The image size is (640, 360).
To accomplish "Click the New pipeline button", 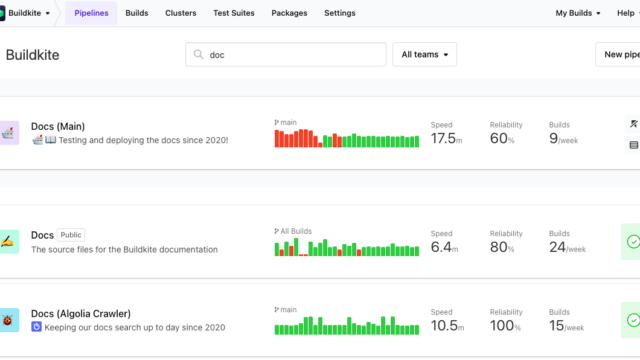I will click(618, 54).
